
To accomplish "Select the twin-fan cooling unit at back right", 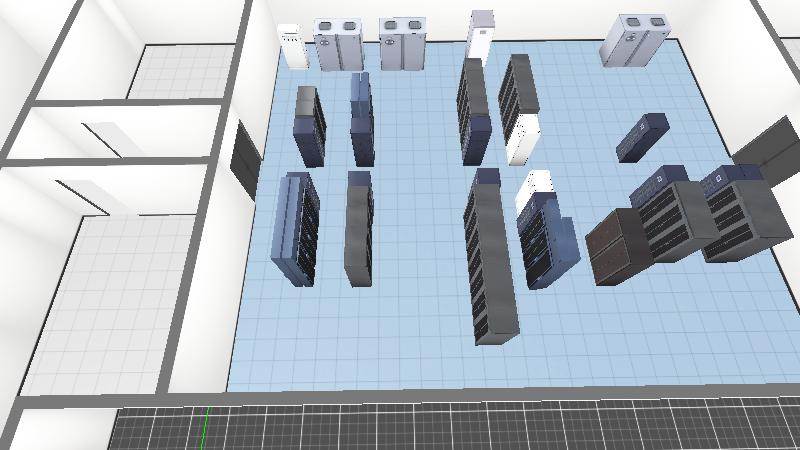I will coord(633,40).
